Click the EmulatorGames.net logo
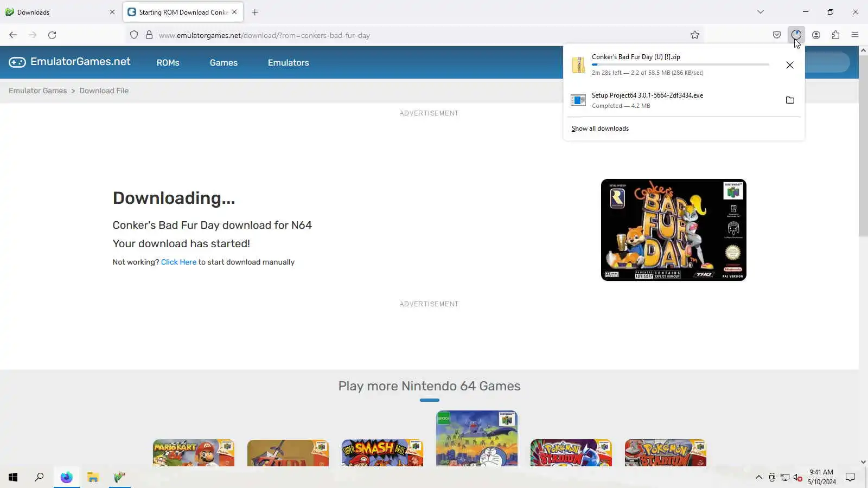Screen dimensions: 868x488 69,62
